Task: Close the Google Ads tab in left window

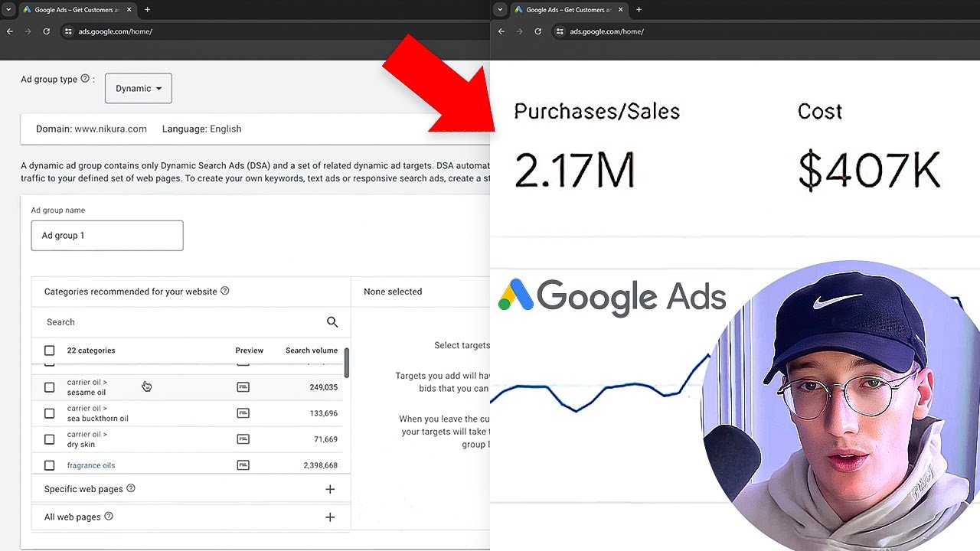Action: [x=129, y=10]
